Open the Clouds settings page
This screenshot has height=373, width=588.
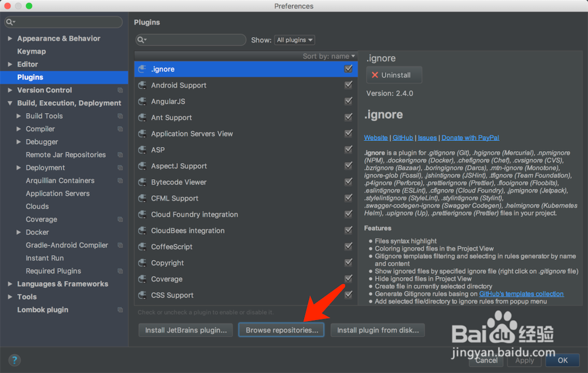[x=37, y=207]
